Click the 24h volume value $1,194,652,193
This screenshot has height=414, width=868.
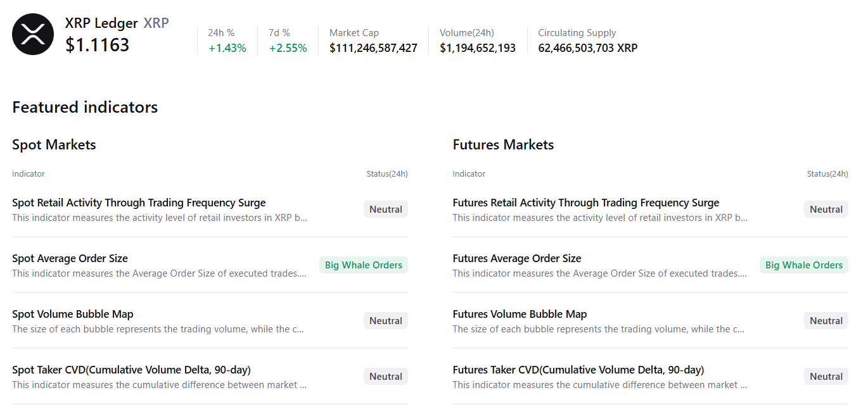tap(478, 48)
